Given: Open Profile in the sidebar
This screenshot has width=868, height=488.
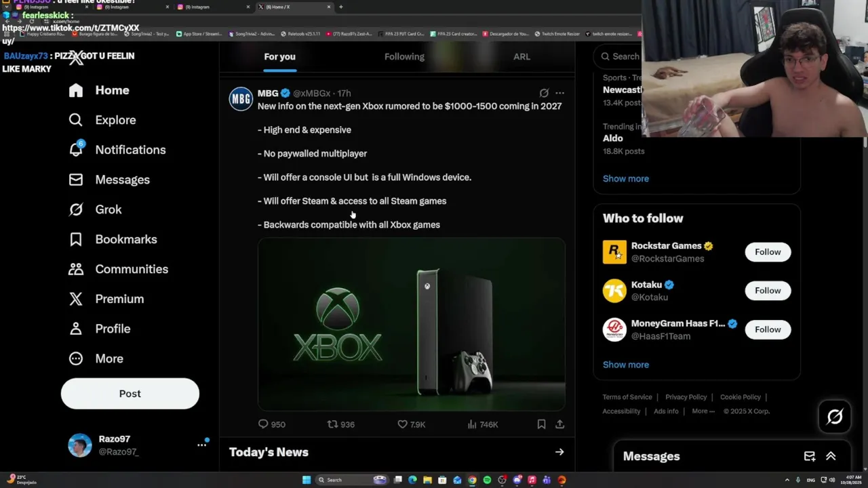Looking at the screenshot, I should point(99,329).
